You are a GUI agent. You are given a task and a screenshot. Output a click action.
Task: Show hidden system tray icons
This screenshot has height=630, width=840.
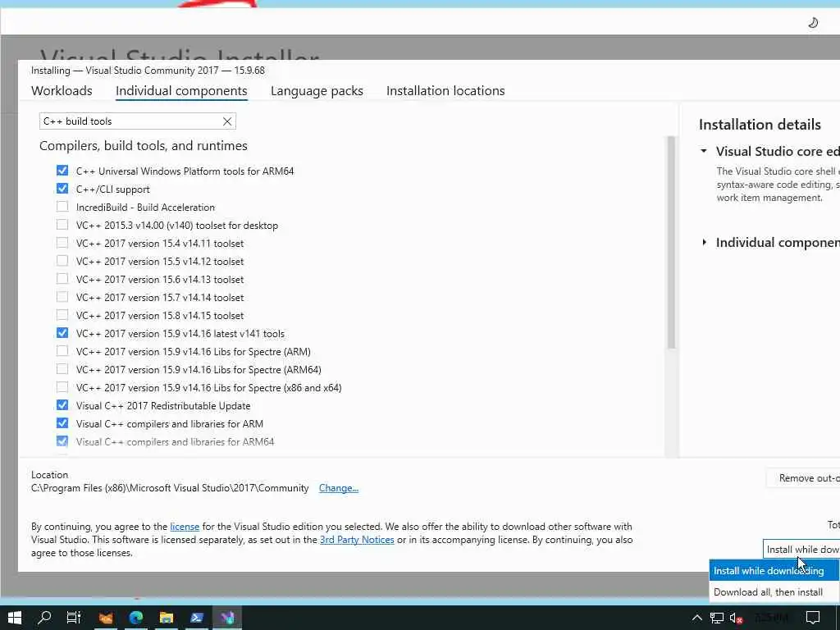click(697, 618)
